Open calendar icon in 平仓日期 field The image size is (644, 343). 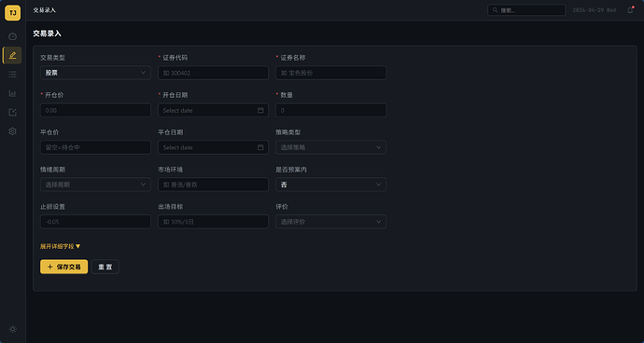point(260,147)
